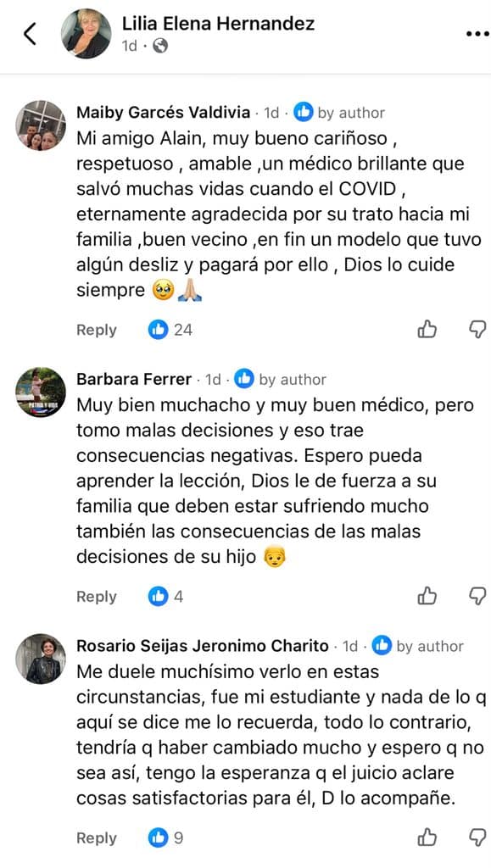View the 4 likes on Barbara's comment

pos(166,597)
